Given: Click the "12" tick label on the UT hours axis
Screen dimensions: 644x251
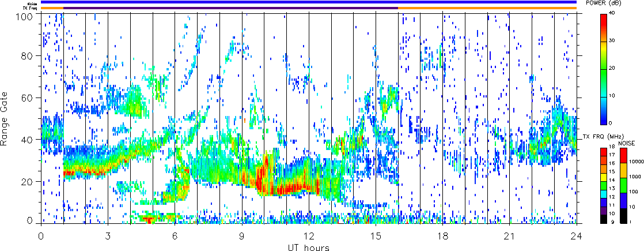Looking at the screenshot, I should point(309,237).
